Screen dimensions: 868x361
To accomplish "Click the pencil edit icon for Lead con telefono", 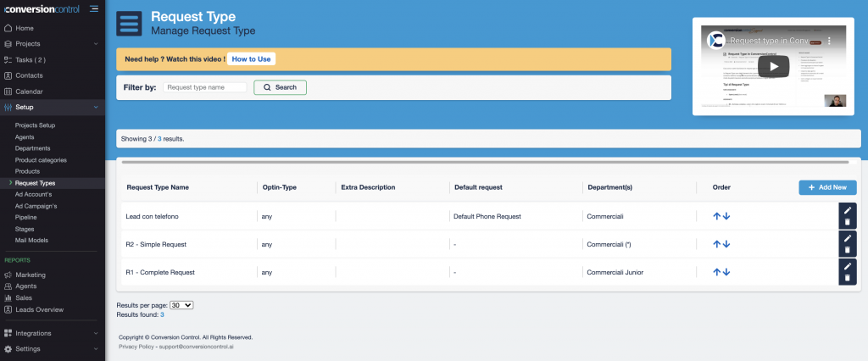I will coord(847,210).
